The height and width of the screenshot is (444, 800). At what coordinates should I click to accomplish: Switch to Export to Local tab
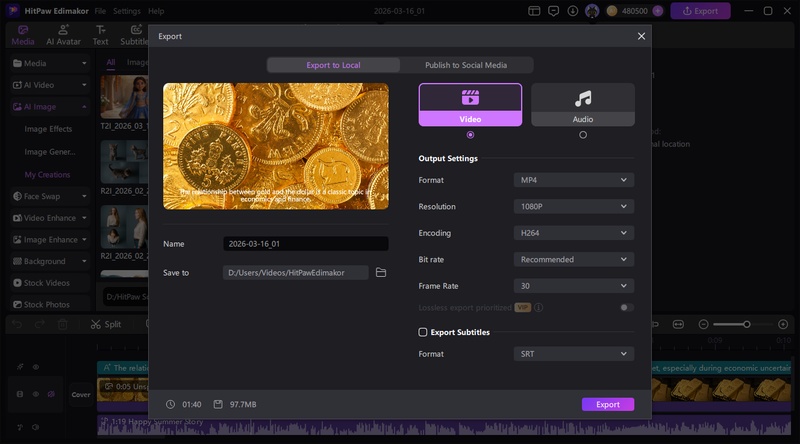tap(333, 65)
